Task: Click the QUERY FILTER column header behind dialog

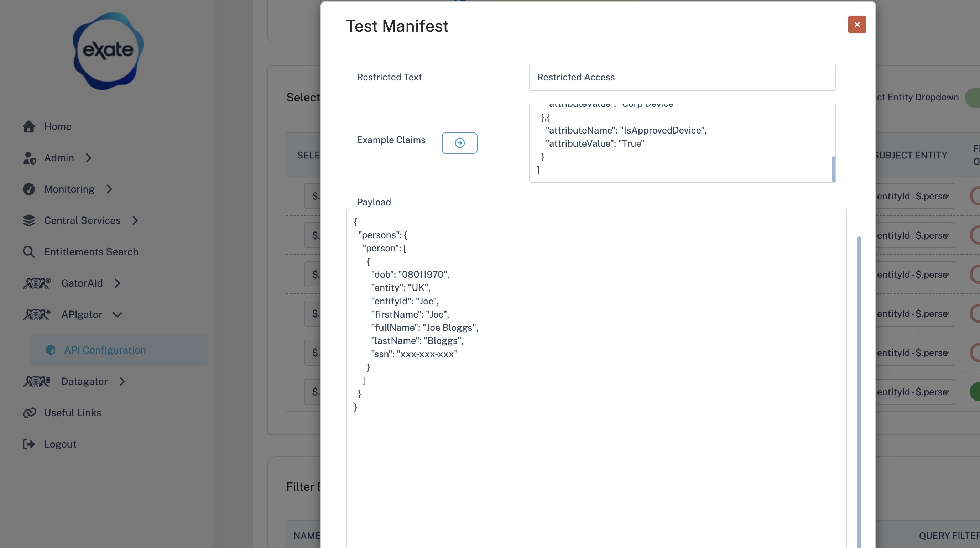Action: (x=949, y=536)
